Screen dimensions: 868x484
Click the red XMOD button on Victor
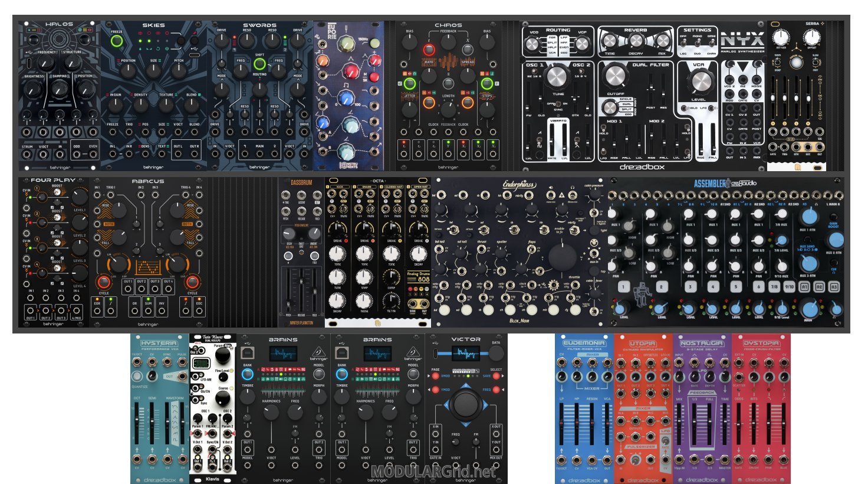pyautogui.click(x=436, y=376)
